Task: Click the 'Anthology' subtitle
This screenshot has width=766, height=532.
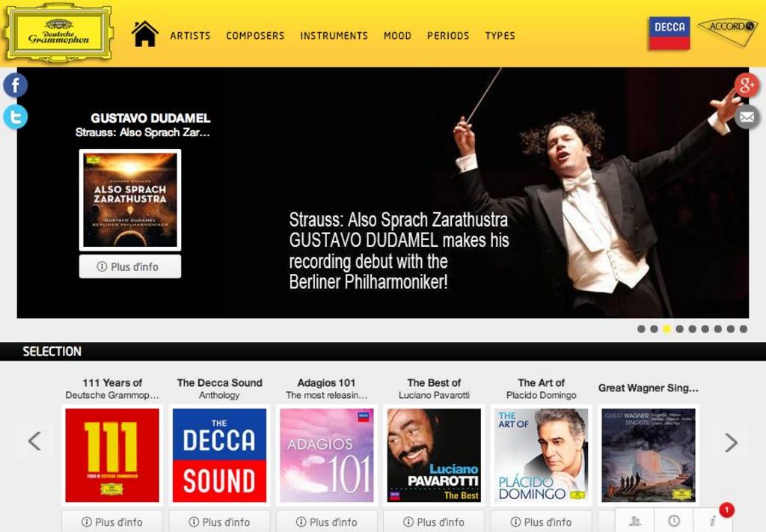Action: 219,395
